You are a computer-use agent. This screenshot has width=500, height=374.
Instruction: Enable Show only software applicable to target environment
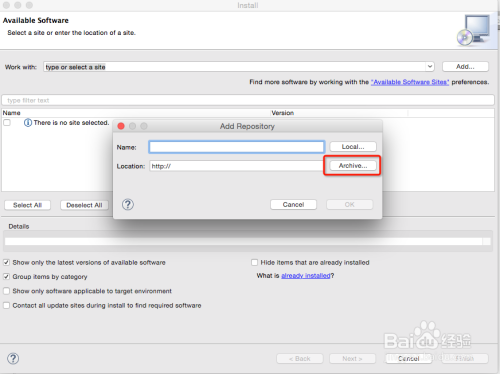point(6,291)
